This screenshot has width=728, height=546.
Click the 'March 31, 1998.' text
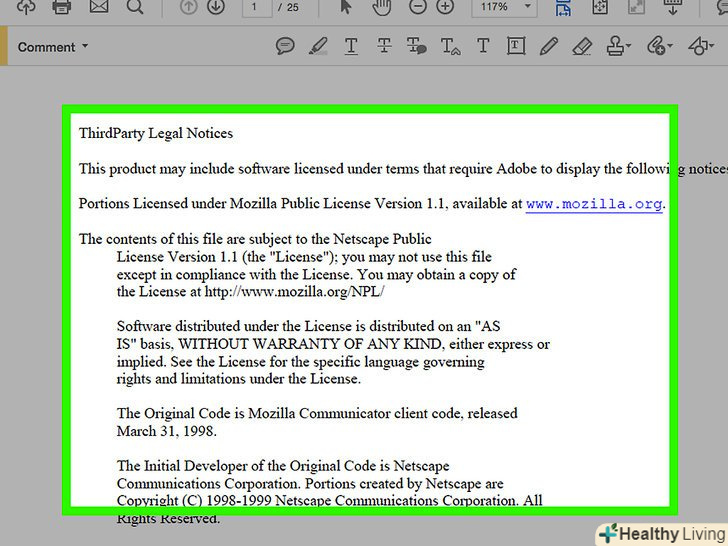pos(167,431)
